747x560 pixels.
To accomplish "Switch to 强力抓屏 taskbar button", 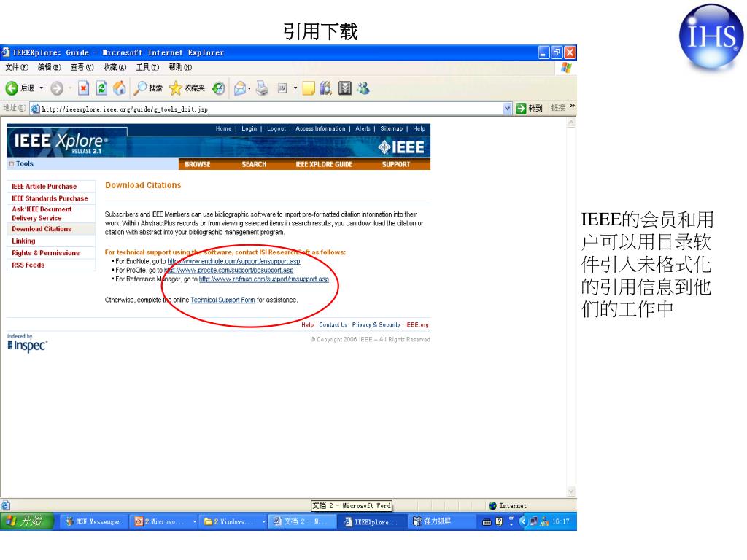I will coord(441,522).
